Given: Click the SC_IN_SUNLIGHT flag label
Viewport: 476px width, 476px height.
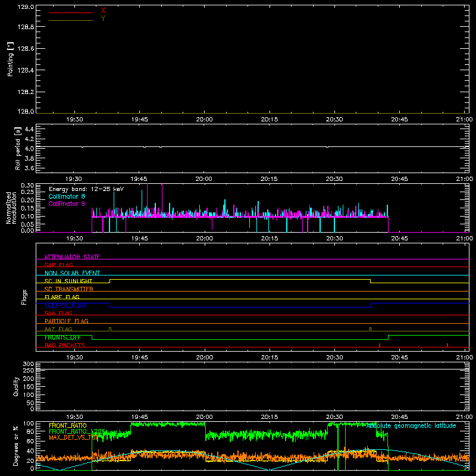Looking at the screenshot, I should [x=68, y=281].
